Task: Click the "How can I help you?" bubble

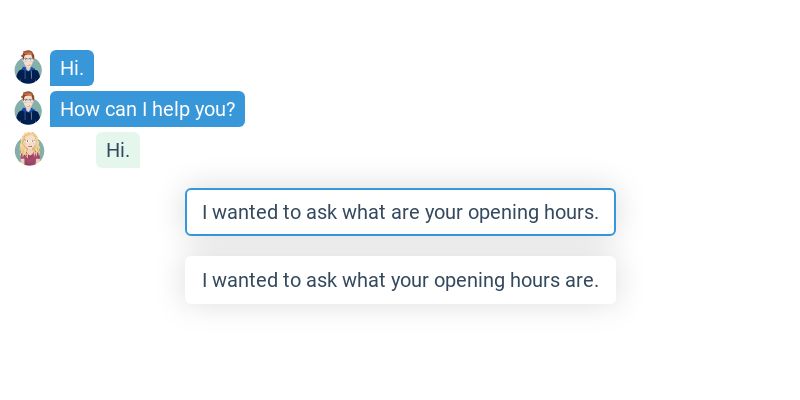Action: click(x=147, y=109)
